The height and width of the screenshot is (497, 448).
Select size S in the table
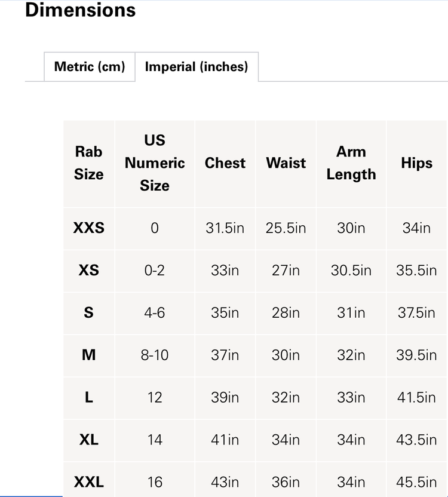point(88,312)
